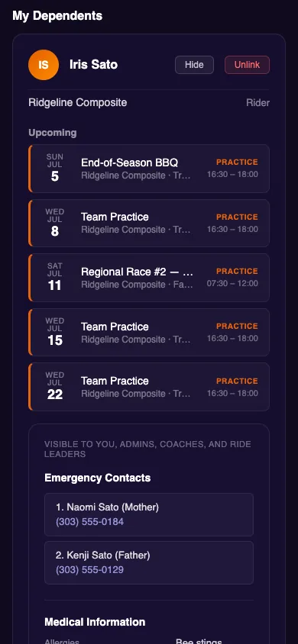This screenshot has height=644, width=298.
Task: Click the Medical Information heading
Action: pyautogui.click(x=95, y=622)
